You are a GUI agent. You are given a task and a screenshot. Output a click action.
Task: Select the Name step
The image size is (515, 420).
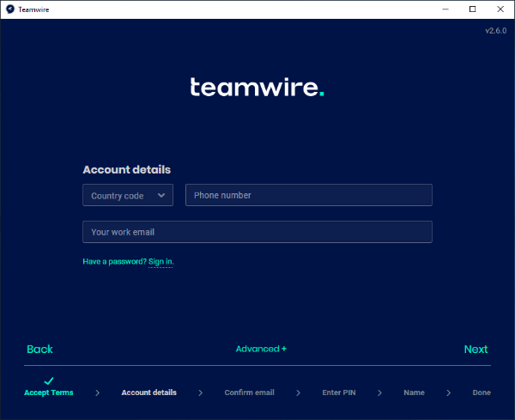[x=414, y=393]
